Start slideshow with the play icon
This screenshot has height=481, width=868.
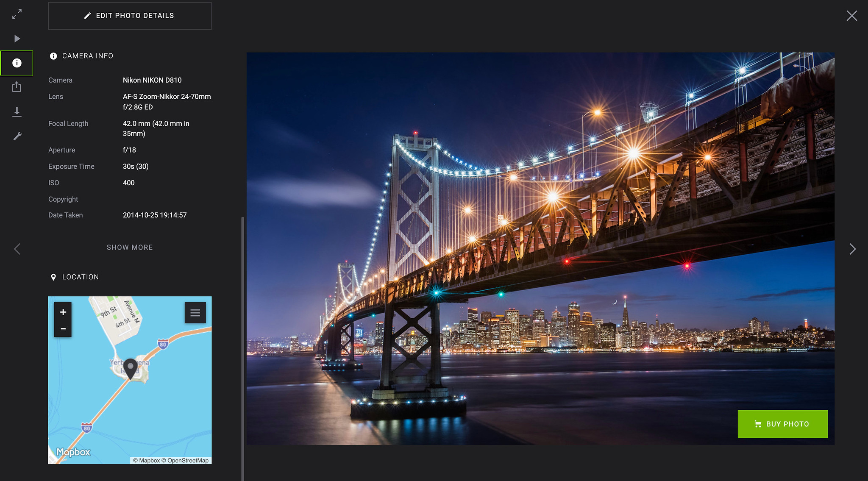click(x=17, y=39)
